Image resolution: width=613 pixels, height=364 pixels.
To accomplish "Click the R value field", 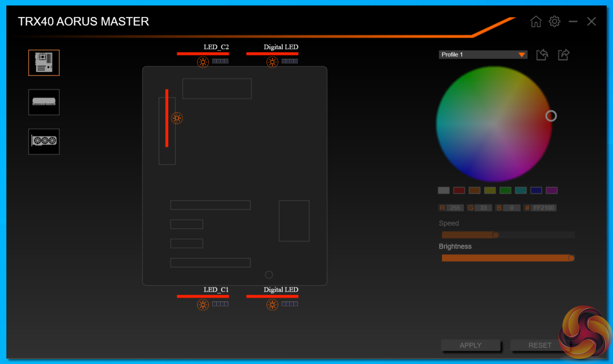I will pos(455,208).
